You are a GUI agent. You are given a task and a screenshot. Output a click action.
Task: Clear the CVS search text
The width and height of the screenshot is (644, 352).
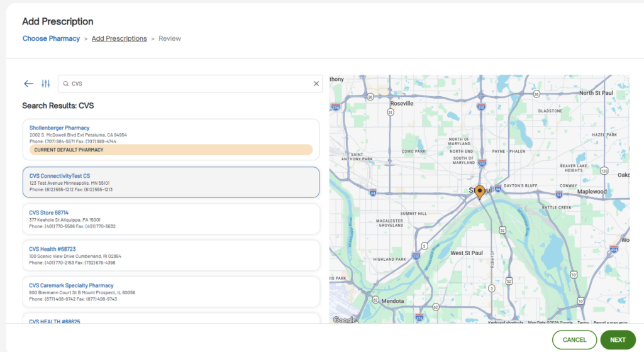pos(316,84)
